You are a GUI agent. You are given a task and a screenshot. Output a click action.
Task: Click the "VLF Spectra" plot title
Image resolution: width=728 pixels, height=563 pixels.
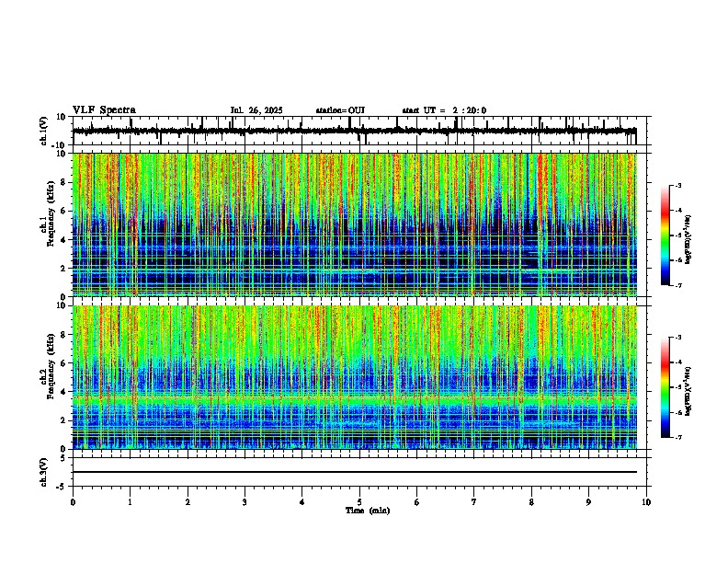tap(104, 110)
